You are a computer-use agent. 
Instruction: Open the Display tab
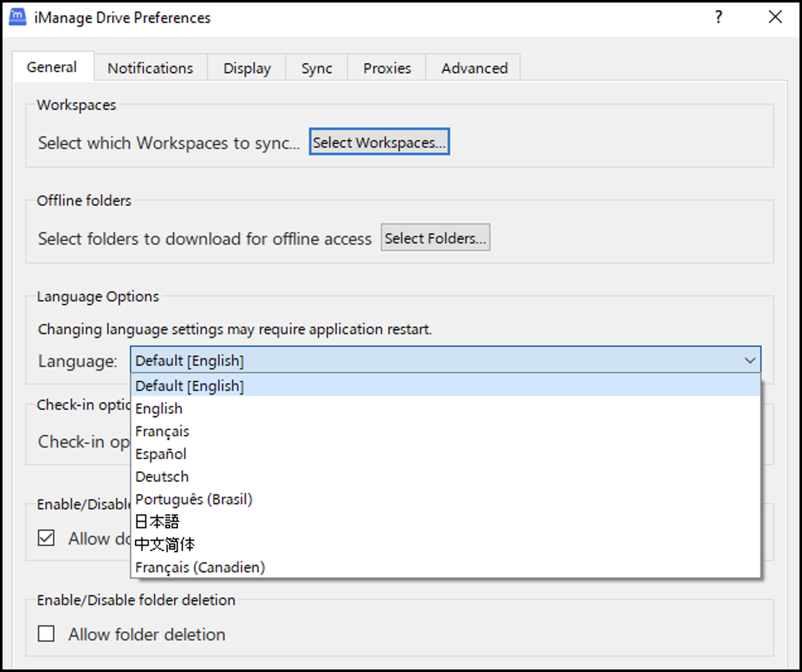tap(247, 68)
